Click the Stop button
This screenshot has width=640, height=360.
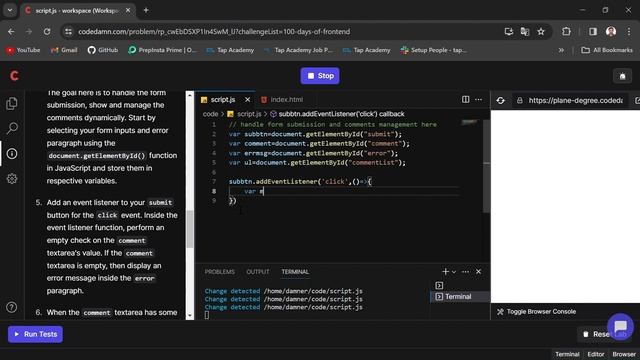[320, 76]
